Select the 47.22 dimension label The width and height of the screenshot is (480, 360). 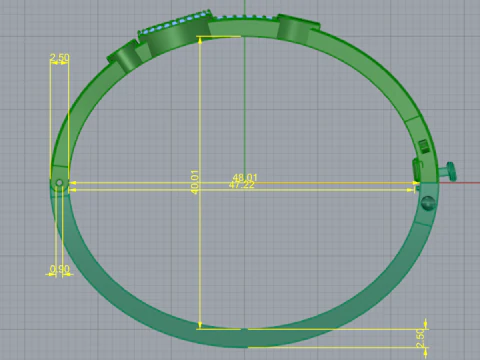(x=242, y=185)
